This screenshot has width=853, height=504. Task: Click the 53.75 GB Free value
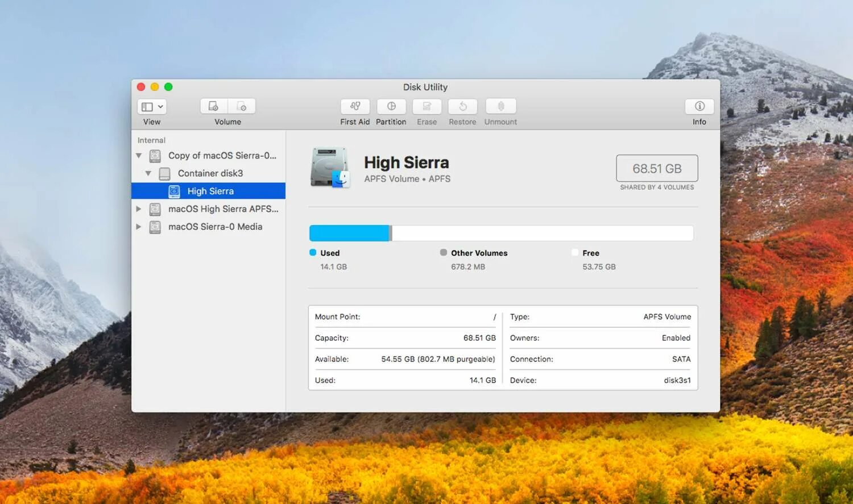[599, 266]
